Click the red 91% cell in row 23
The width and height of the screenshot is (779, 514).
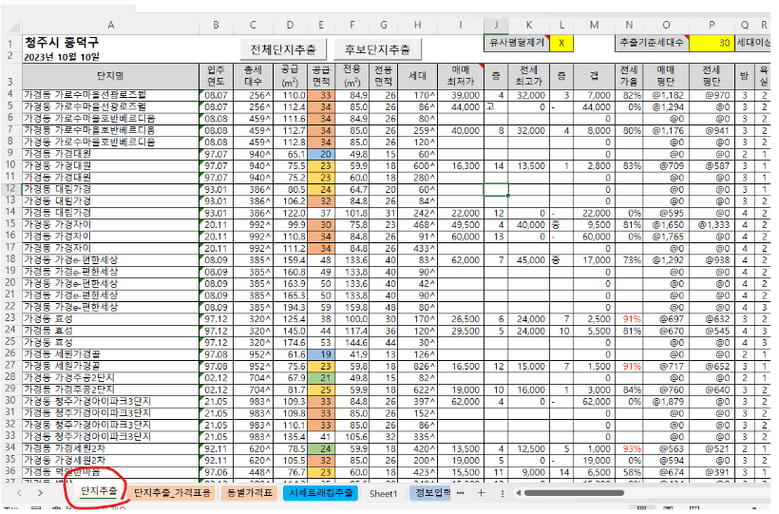(629, 319)
